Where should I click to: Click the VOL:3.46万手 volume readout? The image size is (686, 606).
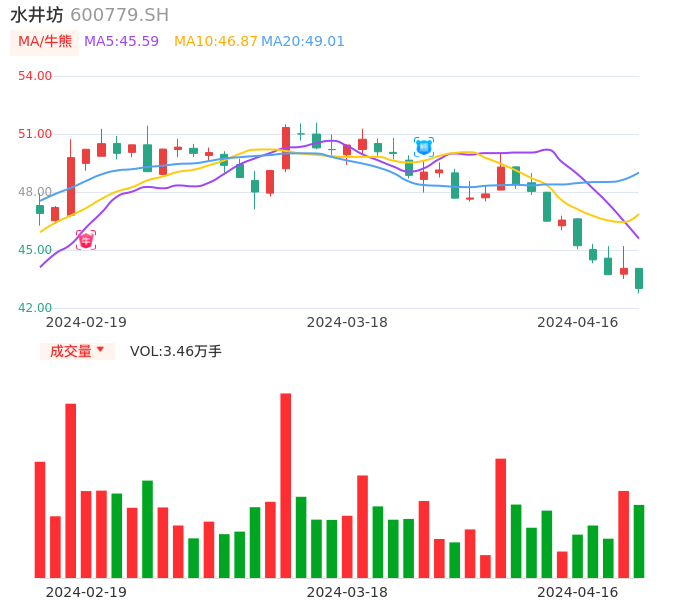[176, 351]
